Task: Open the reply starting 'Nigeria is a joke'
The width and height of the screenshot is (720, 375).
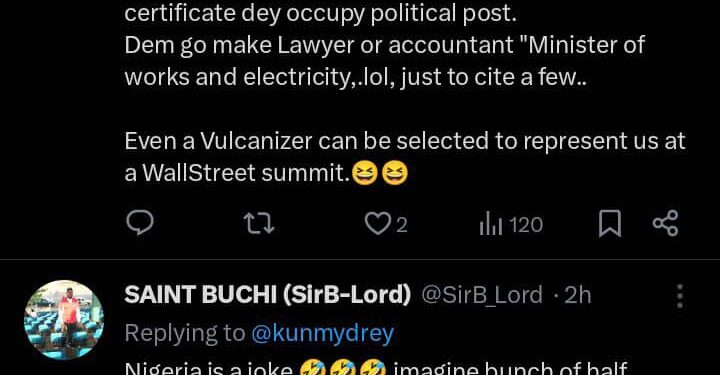Action: pos(376,368)
